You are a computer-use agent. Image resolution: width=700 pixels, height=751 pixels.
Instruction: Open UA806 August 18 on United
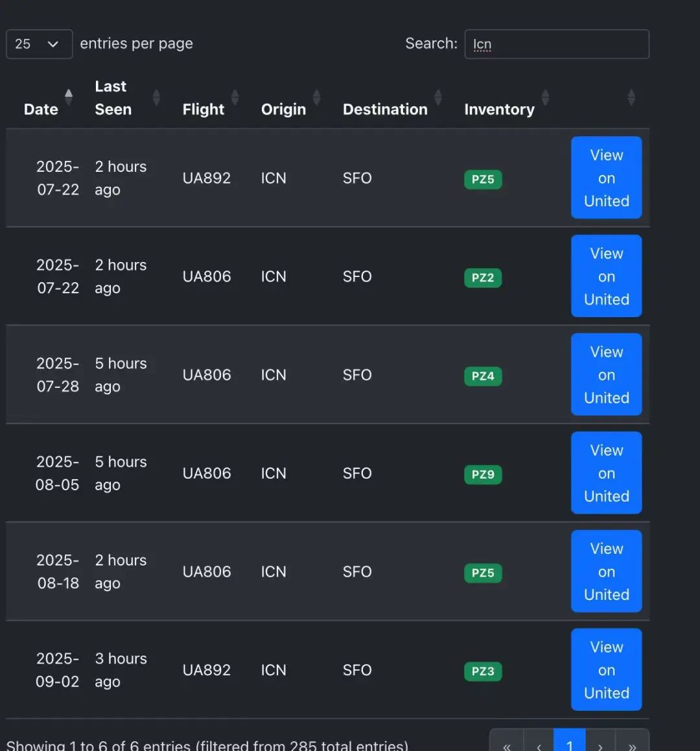(x=606, y=571)
